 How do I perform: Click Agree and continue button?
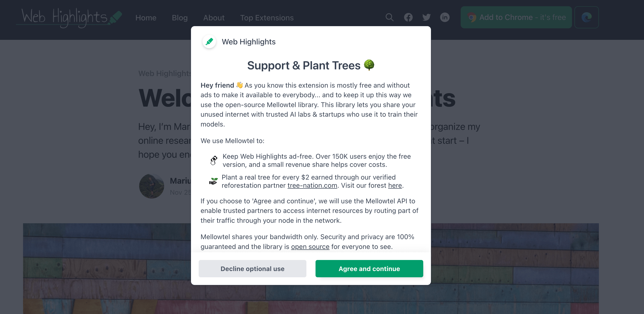coord(369,268)
